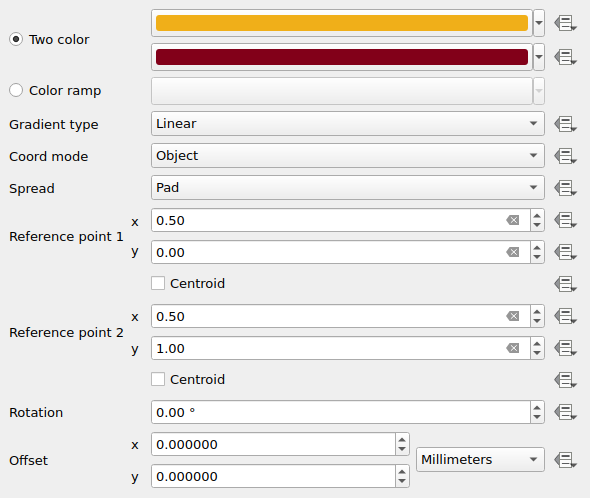Decrease Reference point 1 y with down arrow
The height and width of the screenshot is (498, 590).
[537, 257]
